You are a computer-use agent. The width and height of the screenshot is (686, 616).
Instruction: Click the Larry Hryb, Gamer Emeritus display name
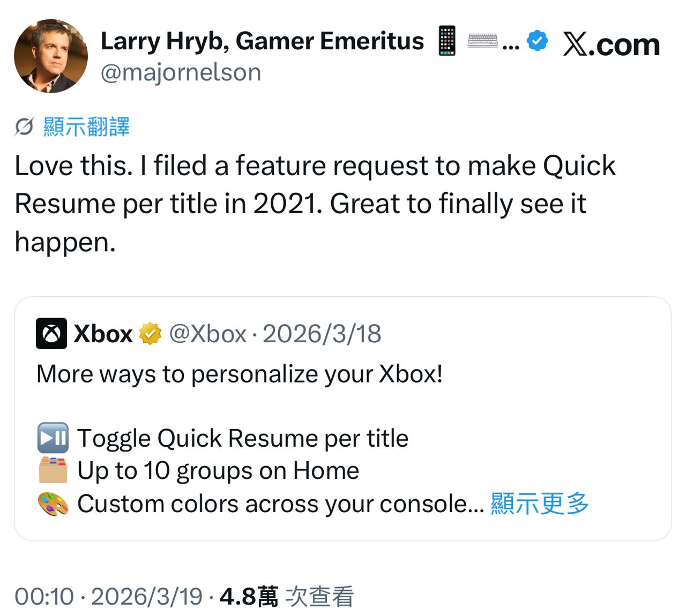[x=262, y=41]
